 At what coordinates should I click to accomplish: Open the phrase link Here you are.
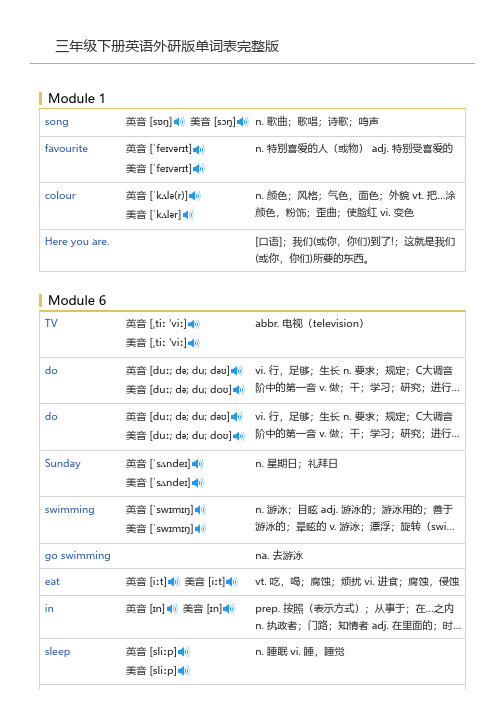tap(77, 242)
